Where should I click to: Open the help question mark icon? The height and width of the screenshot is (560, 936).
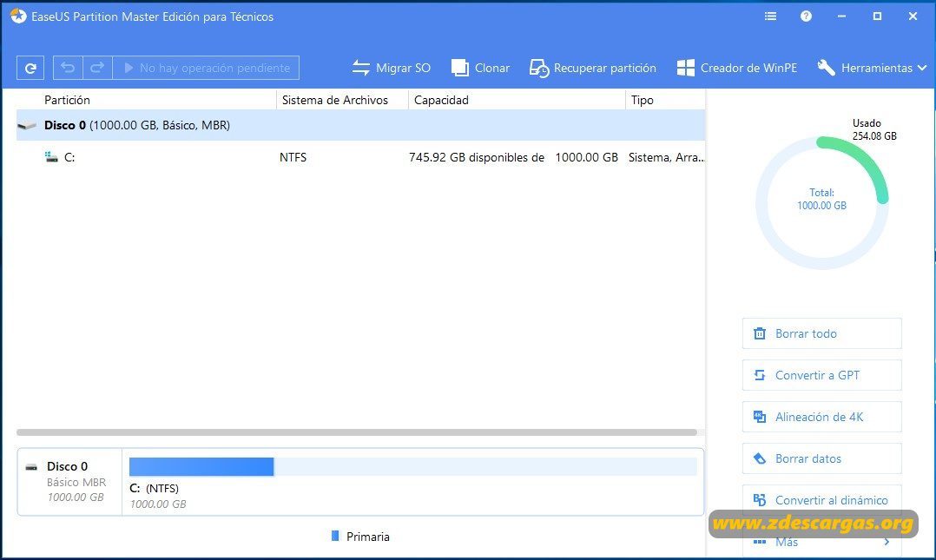click(806, 16)
